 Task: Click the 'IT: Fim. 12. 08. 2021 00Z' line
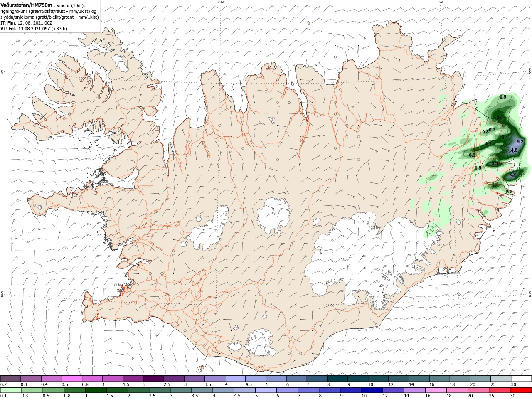pos(26,23)
